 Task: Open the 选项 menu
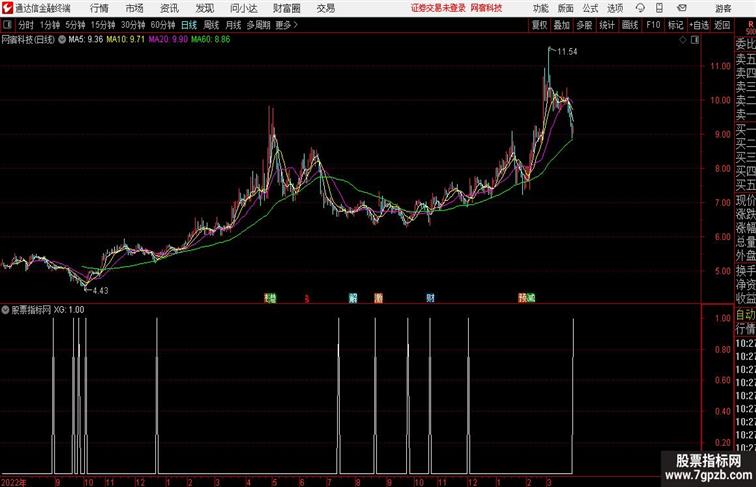615,8
